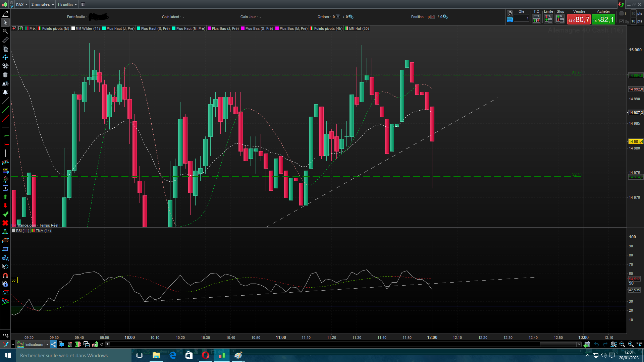Click the Qté quantity input field
The width and height of the screenshot is (644, 362).
pyautogui.click(x=521, y=18)
